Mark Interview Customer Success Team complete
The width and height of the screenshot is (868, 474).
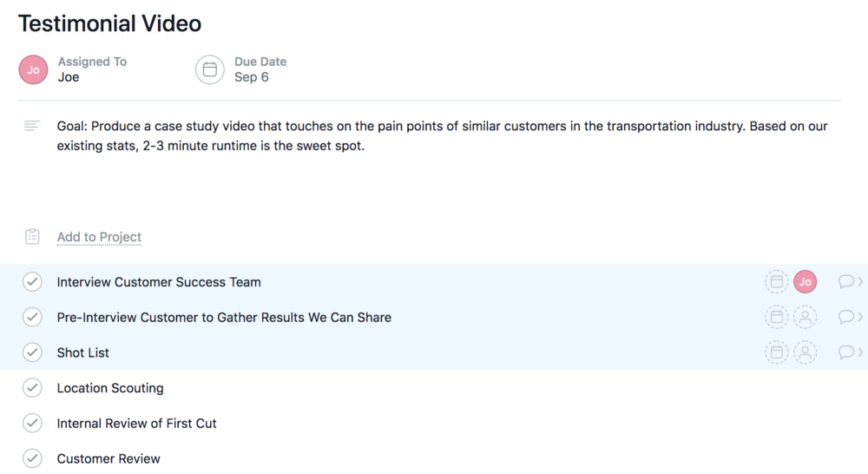click(x=32, y=282)
